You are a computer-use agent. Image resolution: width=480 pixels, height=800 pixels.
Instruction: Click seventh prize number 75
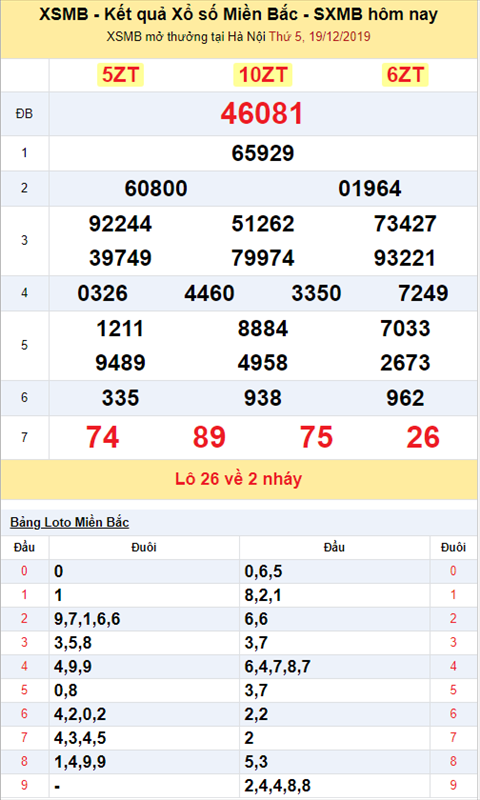[x=316, y=437]
